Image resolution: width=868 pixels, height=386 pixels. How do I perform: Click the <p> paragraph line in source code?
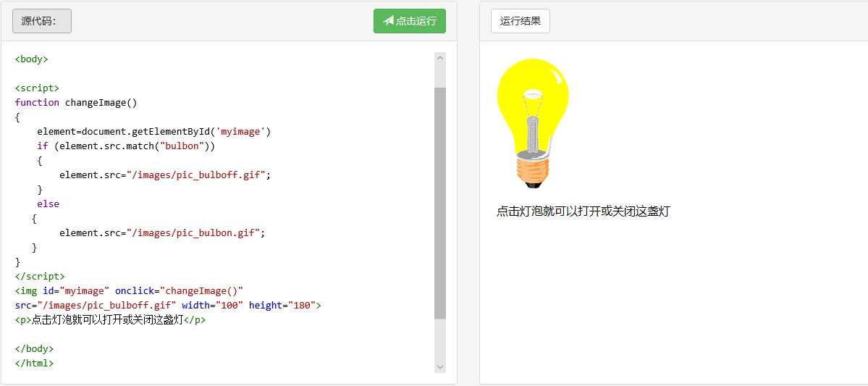click(x=110, y=320)
